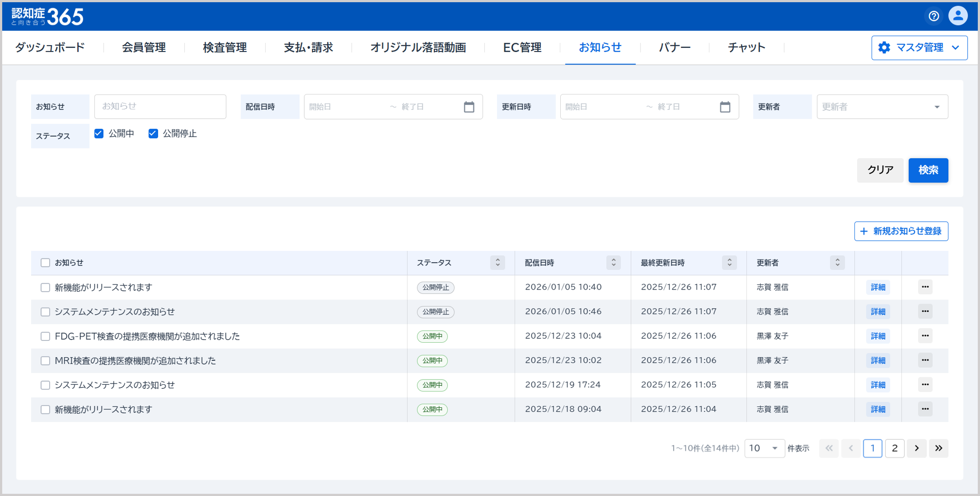Image resolution: width=980 pixels, height=496 pixels.
Task: Click the blue 検索 button
Action: pos(928,170)
